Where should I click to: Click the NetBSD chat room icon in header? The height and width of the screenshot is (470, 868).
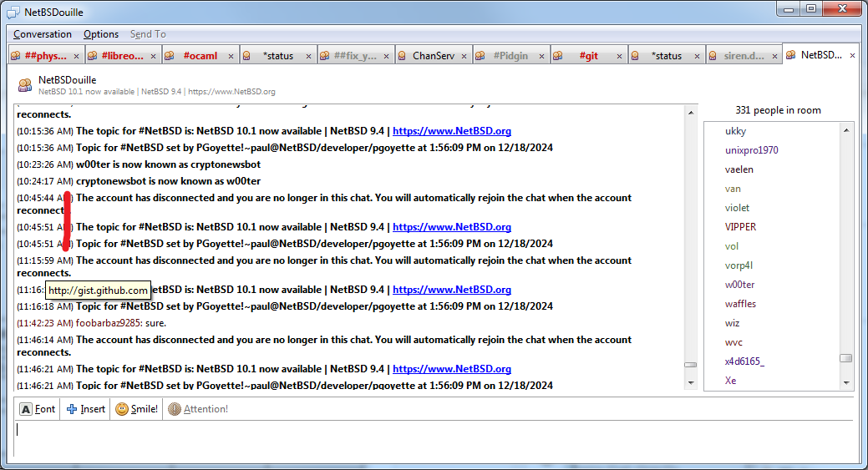[x=25, y=85]
